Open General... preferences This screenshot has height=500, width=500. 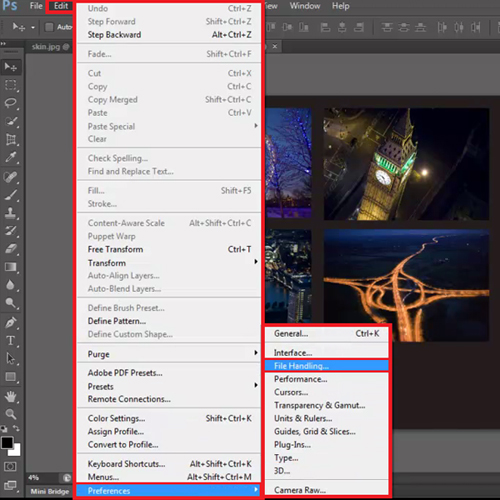pos(327,333)
